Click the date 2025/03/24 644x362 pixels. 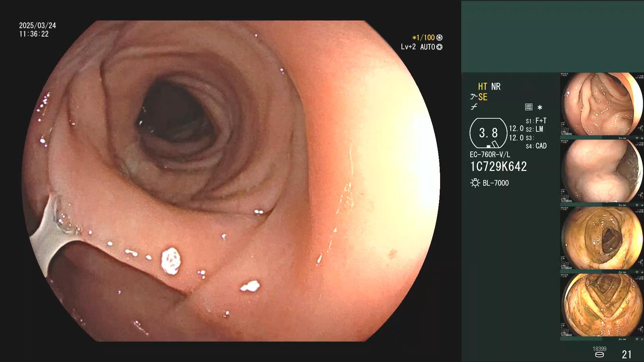point(38,25)
